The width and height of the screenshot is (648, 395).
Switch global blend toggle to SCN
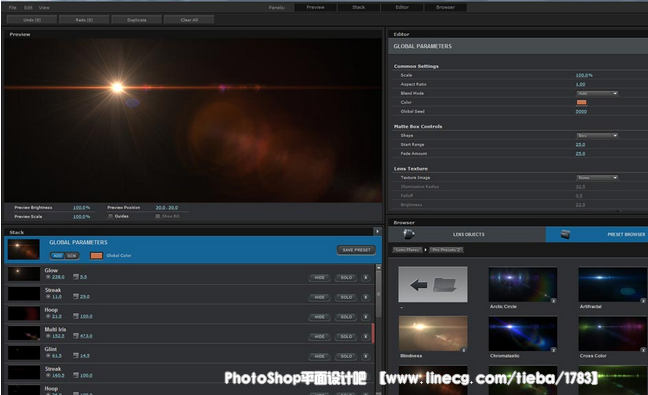pos(72,256)
